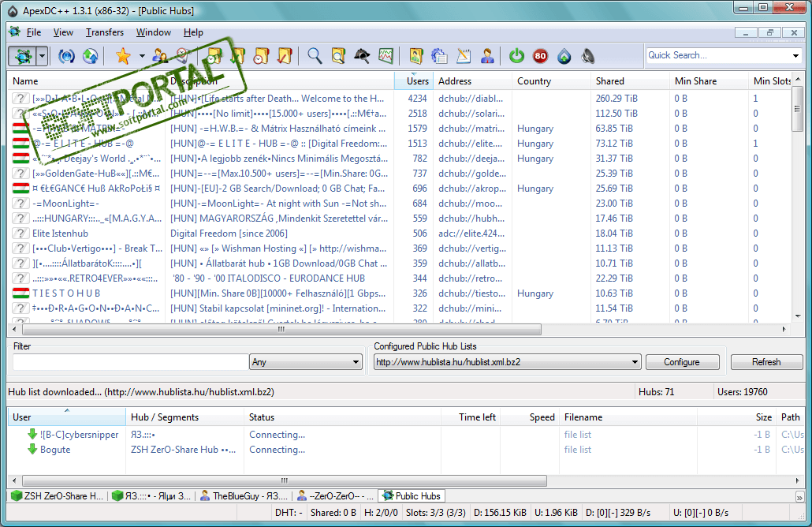This screenshot has width=812, height=527.
Task: Open the dropdown arrow beside the Public Hubs icon
Action: (x=43, y=56)
